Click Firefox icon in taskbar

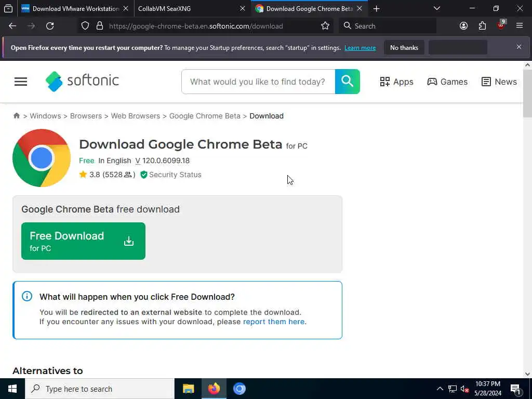coord(214,389)
